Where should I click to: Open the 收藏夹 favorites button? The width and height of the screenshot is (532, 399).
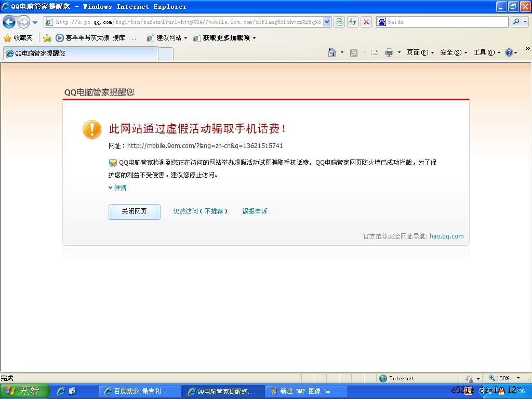[x=18, y=38]
